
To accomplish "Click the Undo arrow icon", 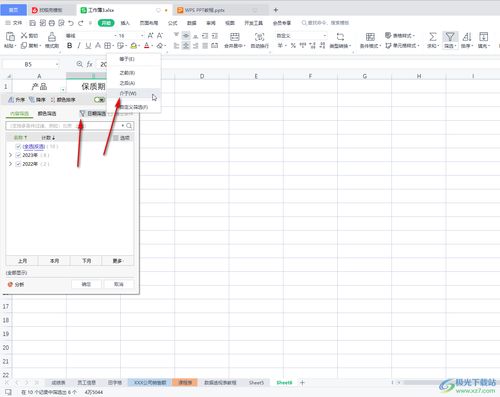I will [x=71, y=23].
